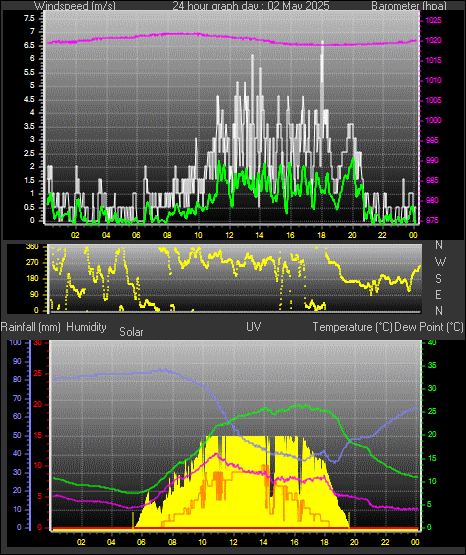Click the 1020 barometer axis value
The height and width of the screenshot is (555, 466).
pyautogui.click(x=433, y=40)
